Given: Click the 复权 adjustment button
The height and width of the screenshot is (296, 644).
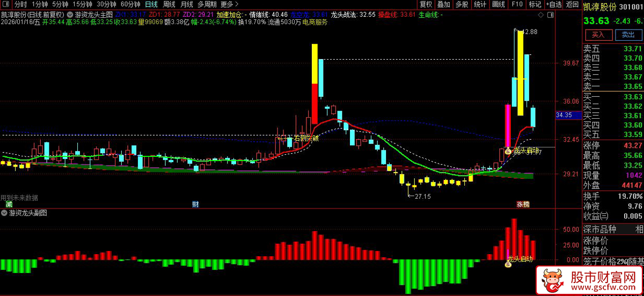Looking at the screenshot, I should tap(426, 4).
